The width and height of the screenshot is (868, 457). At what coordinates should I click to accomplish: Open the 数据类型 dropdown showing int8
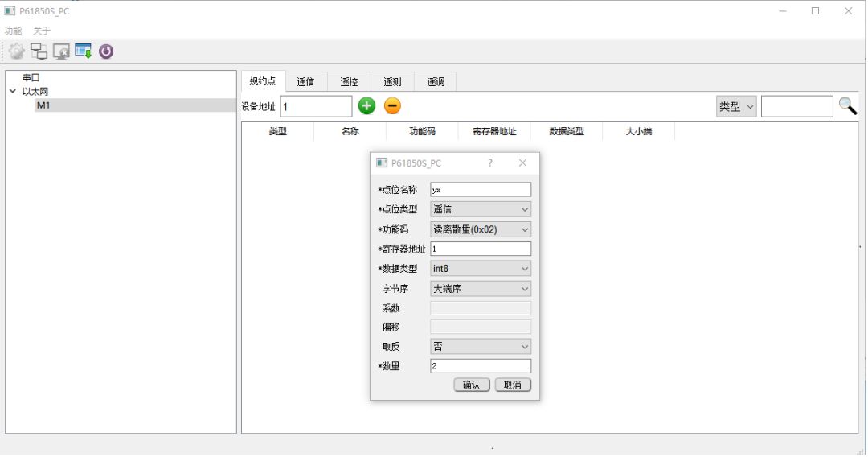[x=481, y=269]
